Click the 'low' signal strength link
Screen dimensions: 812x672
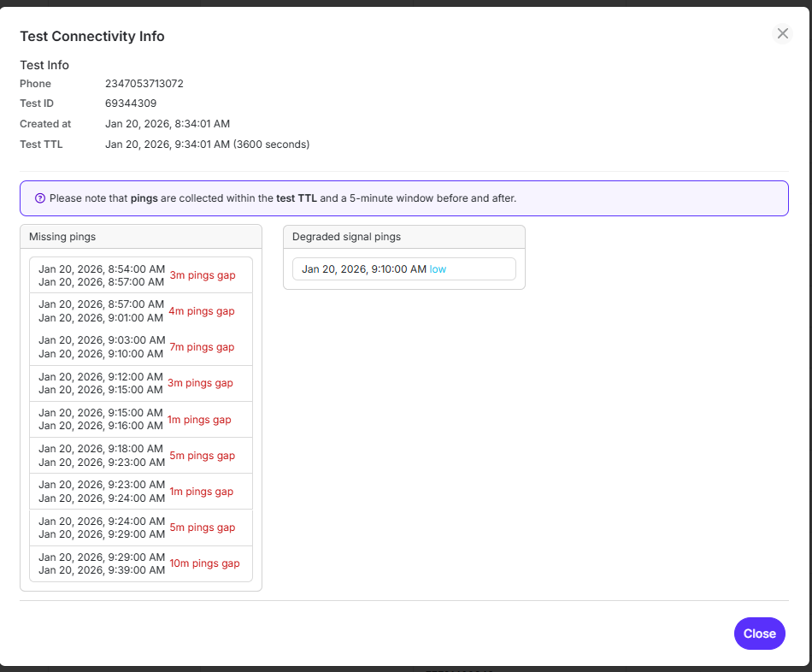438,268
